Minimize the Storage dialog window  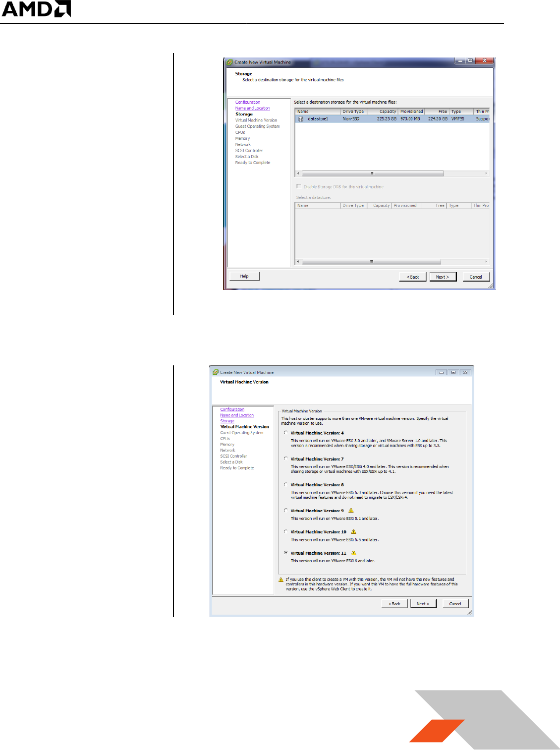click(460, 61)
